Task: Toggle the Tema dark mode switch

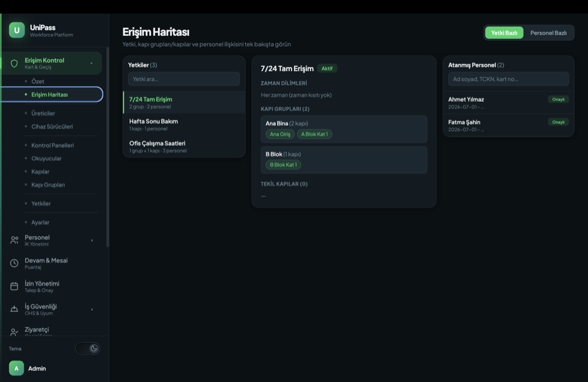Action: pyautogui.click(x=88, y=348)
